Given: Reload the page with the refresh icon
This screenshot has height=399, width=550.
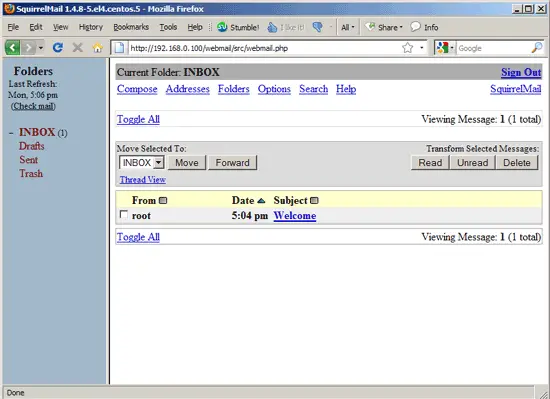Looking at the screenshot, I should pos(58,48).
